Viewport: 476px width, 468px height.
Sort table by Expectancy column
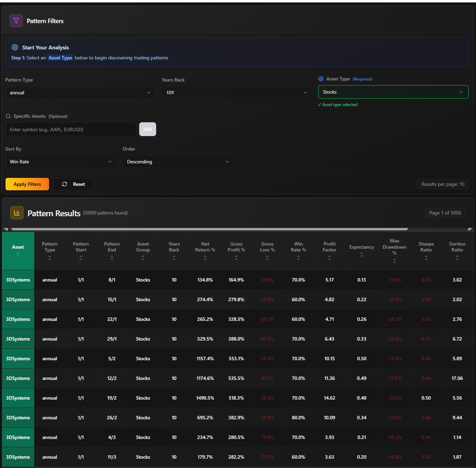[x=362, y=255]
